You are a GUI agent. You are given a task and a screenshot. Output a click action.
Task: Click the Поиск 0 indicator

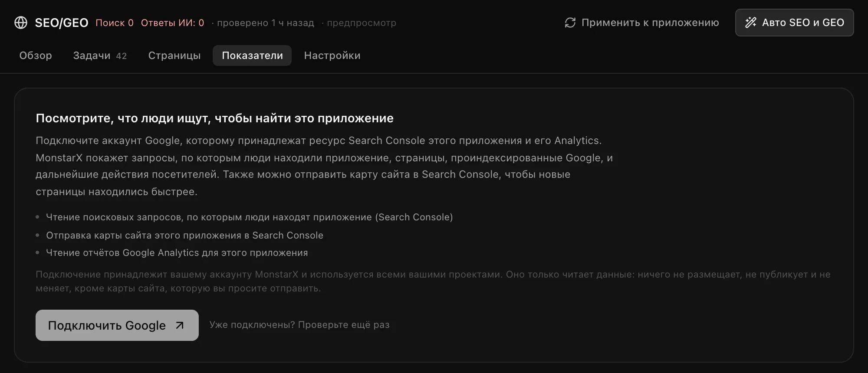[x=115, y=23]
